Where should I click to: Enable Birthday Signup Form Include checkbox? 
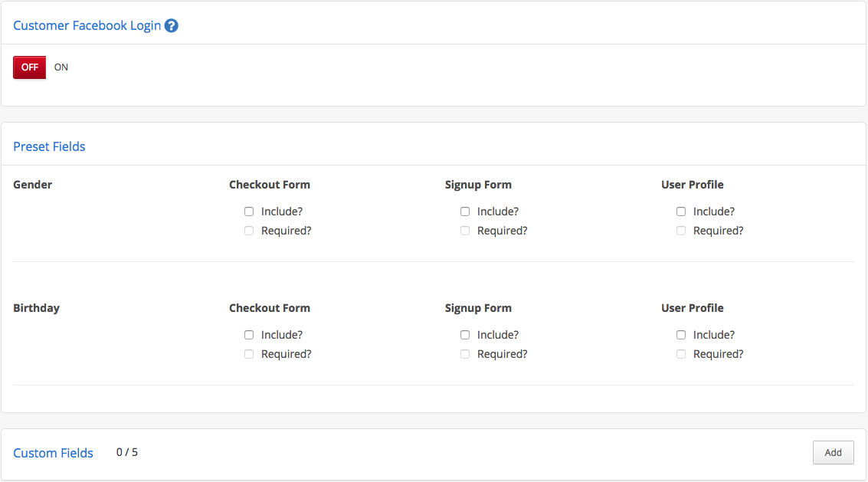465,335
